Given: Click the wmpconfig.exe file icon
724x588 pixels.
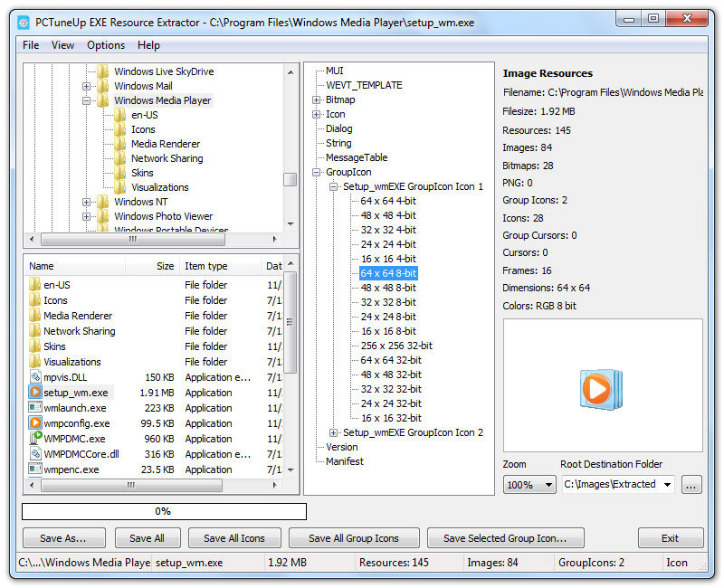Looking at the screenshot, I should click(35, 422).
